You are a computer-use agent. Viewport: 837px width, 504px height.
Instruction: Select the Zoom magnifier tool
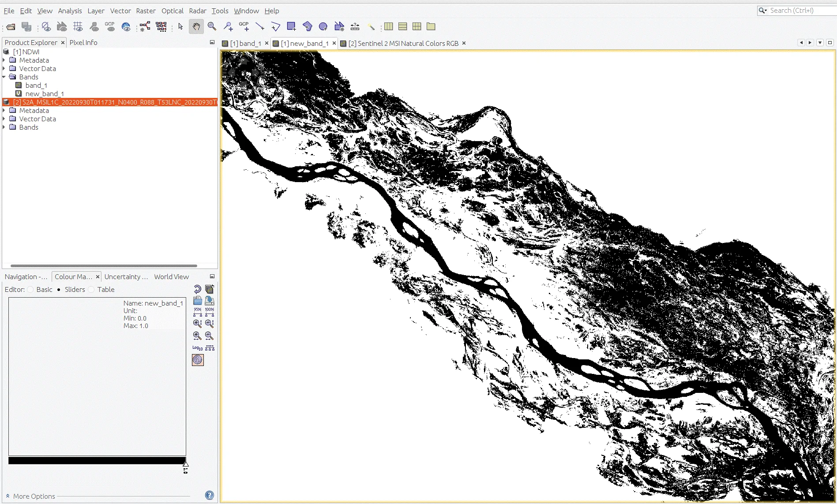212,27
